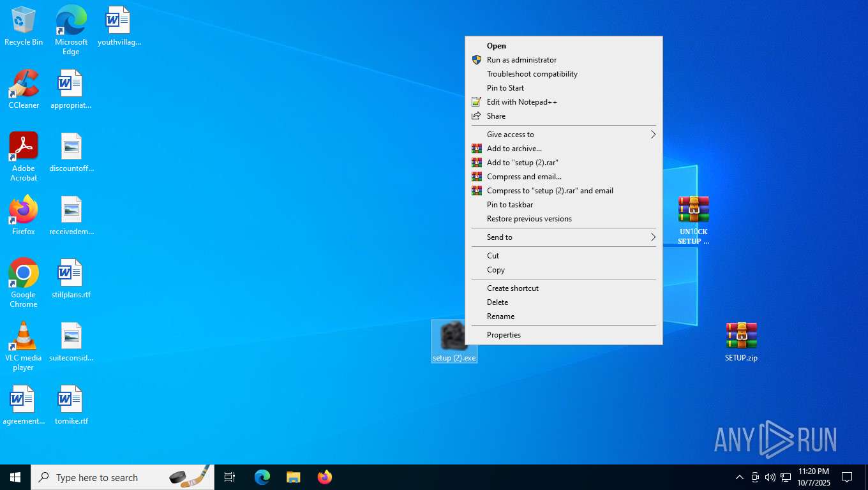The height and width of the screenshot is (490, 868).
Task: Select the CCleaner desktop shortcut
Action: (24, 90)
